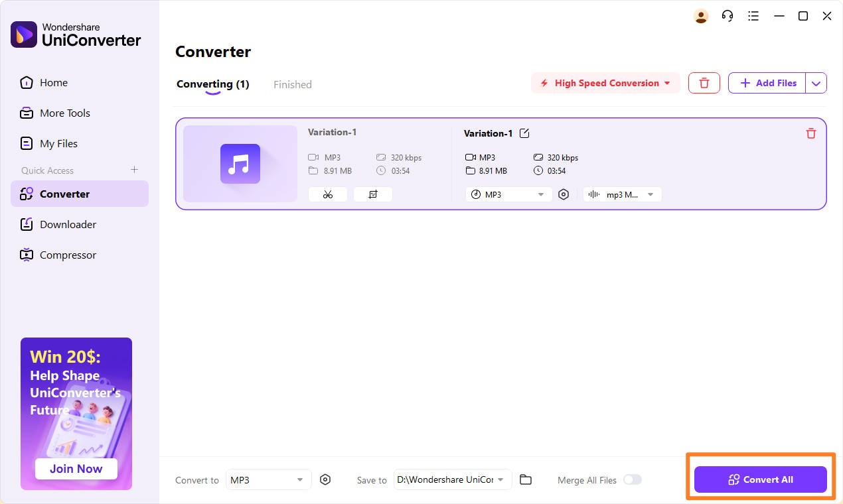Rename output Variation-1 with edit icon
Screen dimensions: 843x504
pos(524,133)
